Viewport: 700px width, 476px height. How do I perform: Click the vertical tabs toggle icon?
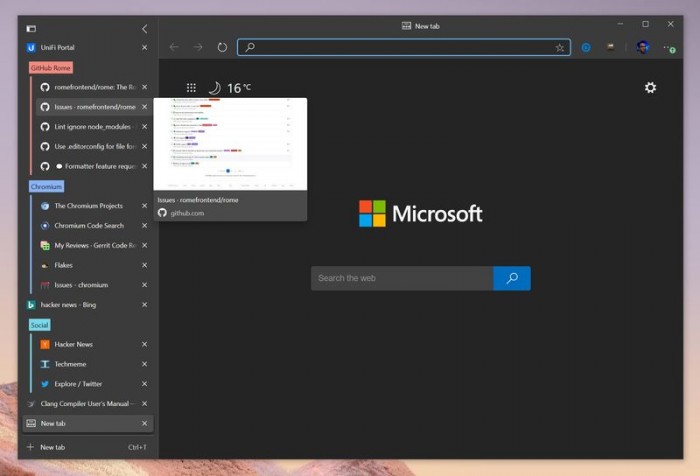click(x=31, y=29)
